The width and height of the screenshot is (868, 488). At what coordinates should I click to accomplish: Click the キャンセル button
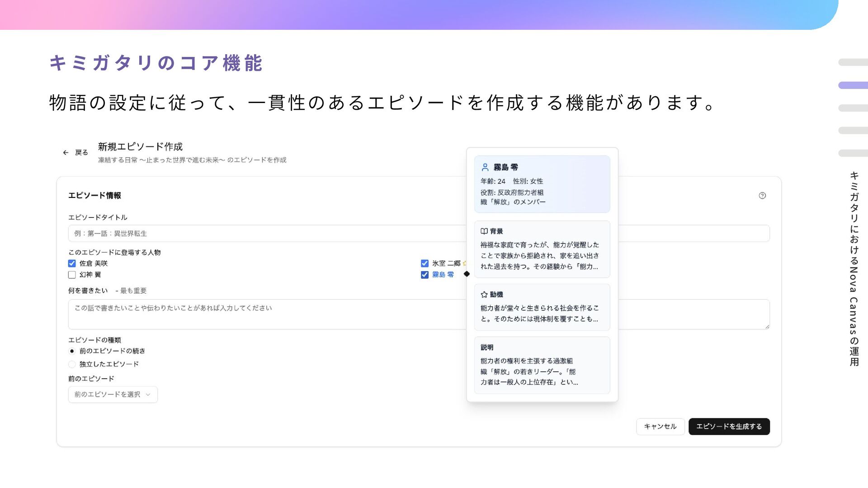point(660,427)
